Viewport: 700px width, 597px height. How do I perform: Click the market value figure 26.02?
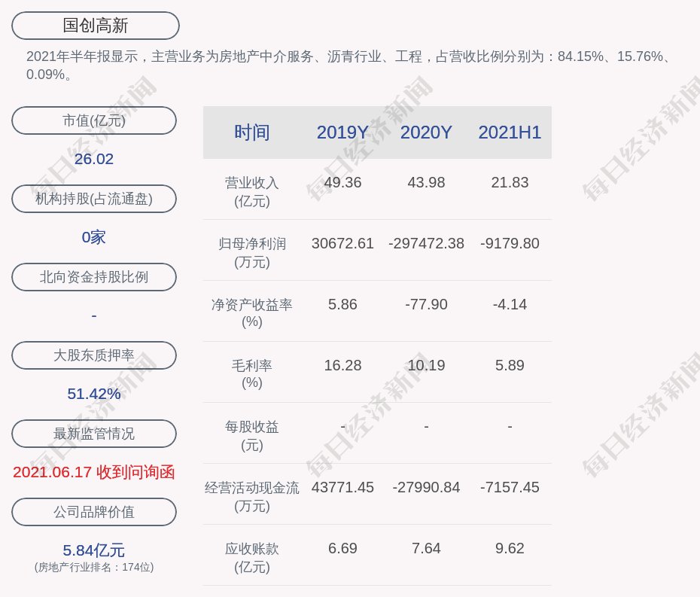(94, 159)
